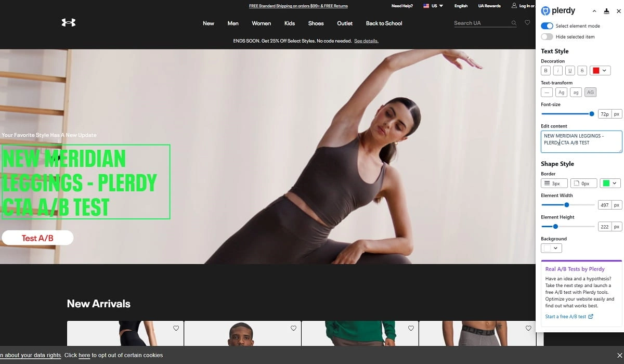The width and height of the screenshot is (624, 364).
Task: Open the Women menu
Action: 262,23
